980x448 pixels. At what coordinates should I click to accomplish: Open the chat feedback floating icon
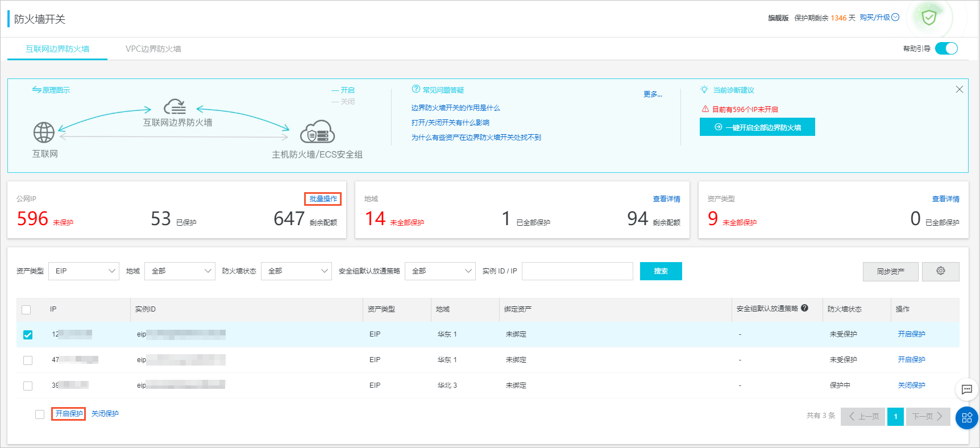click(967, 389)
